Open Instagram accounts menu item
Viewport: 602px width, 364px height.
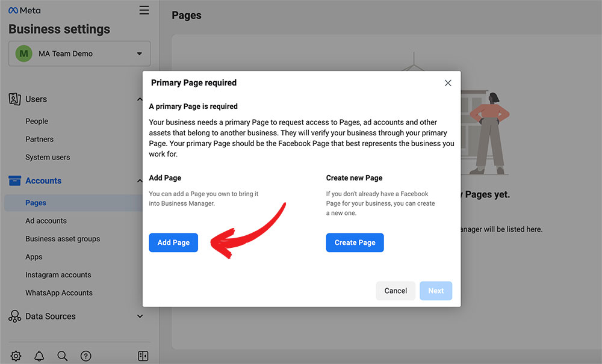point(58,275)
